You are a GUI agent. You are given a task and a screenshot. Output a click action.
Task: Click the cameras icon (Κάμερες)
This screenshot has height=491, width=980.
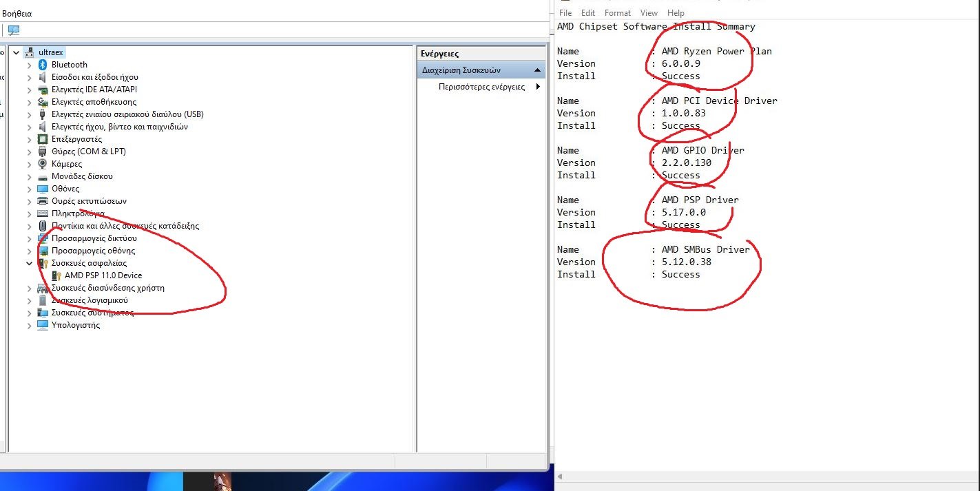(43, 164)
